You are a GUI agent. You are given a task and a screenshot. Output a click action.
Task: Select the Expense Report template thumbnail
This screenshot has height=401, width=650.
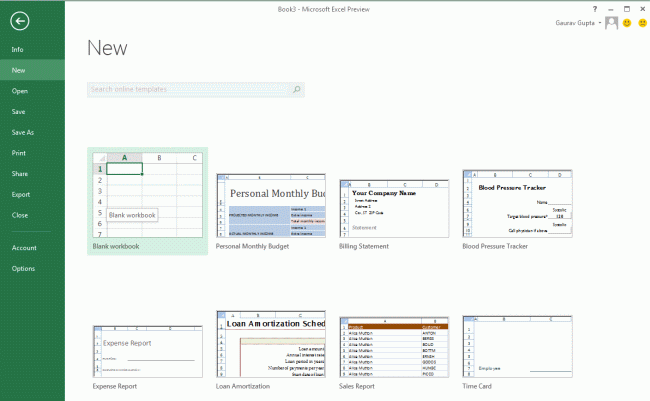point(148,352)
